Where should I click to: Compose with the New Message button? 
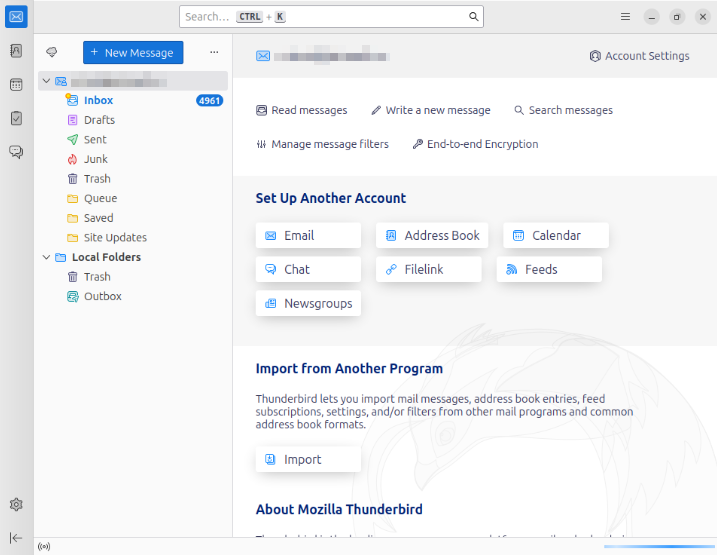tap(133, 53)
